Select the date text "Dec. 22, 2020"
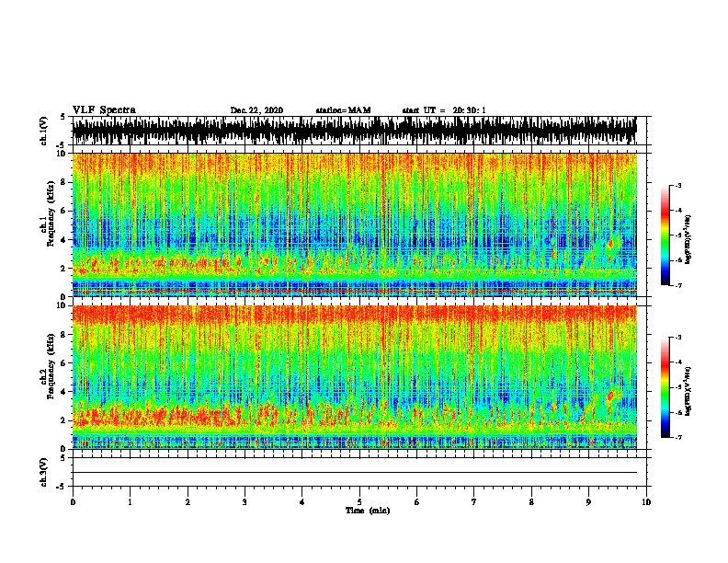728x563 pixels. (x=256, y=110)
